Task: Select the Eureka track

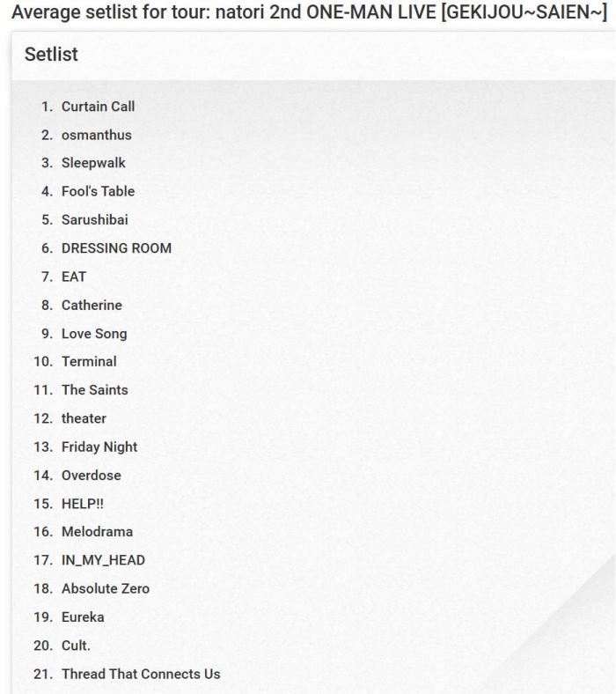Action: 83,617
